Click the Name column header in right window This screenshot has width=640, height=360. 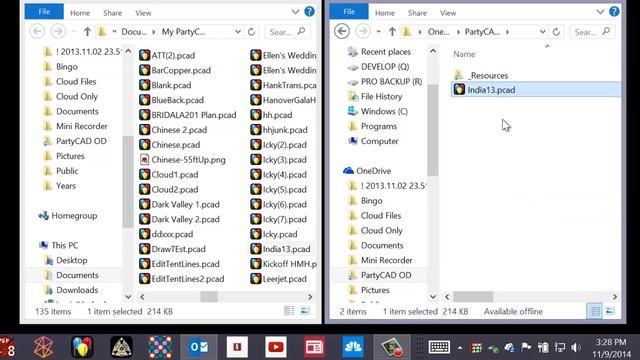(x=464, y=54)
